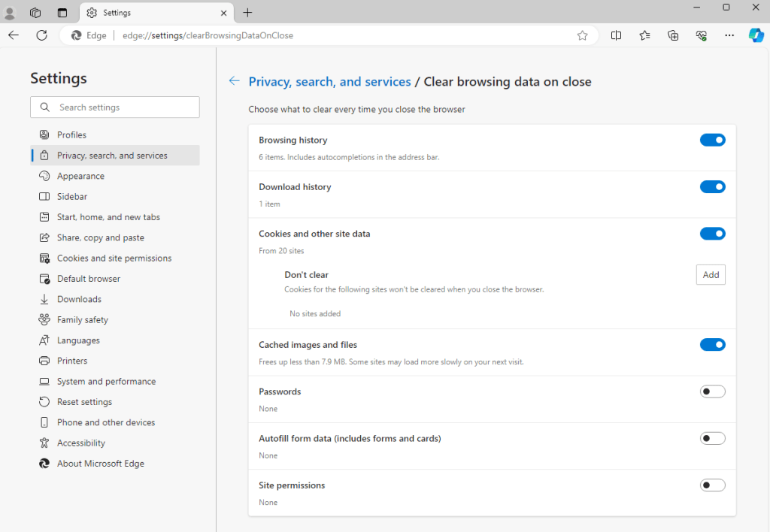Go to Privacy, search, and services breadcrumb
This screenshot has width=770, height=532.
(x=329, y=82)
